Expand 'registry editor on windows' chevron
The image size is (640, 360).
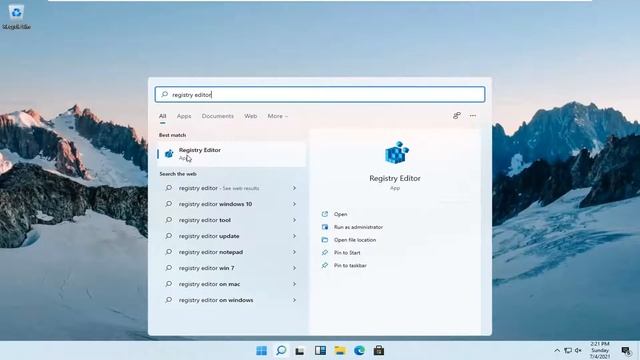point(294,300)
